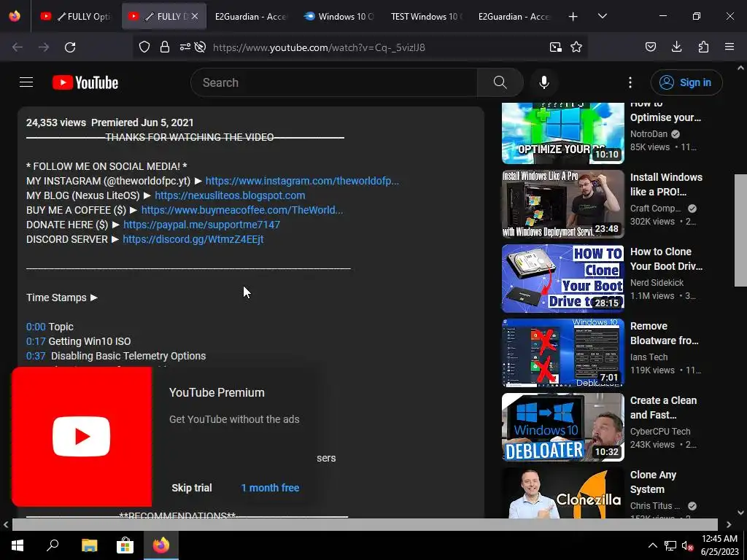Open a new tab with plus button
This screenshot has height=560, width=747.
573,17
